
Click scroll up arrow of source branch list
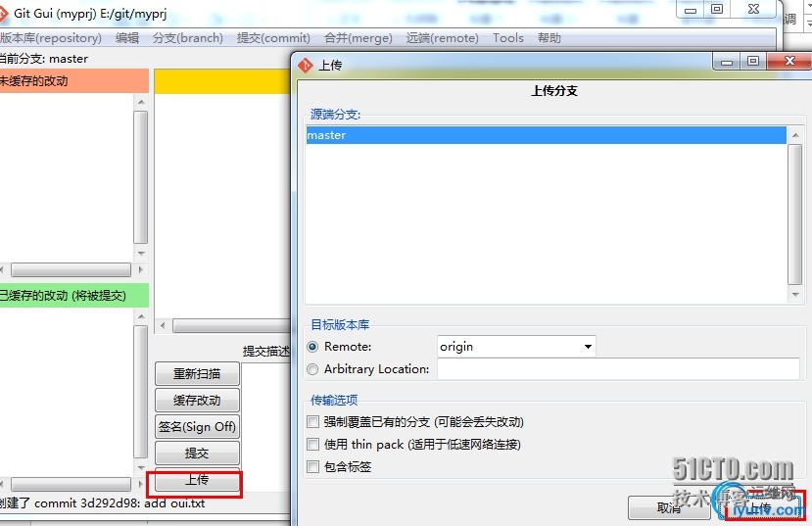coord(795,135)
